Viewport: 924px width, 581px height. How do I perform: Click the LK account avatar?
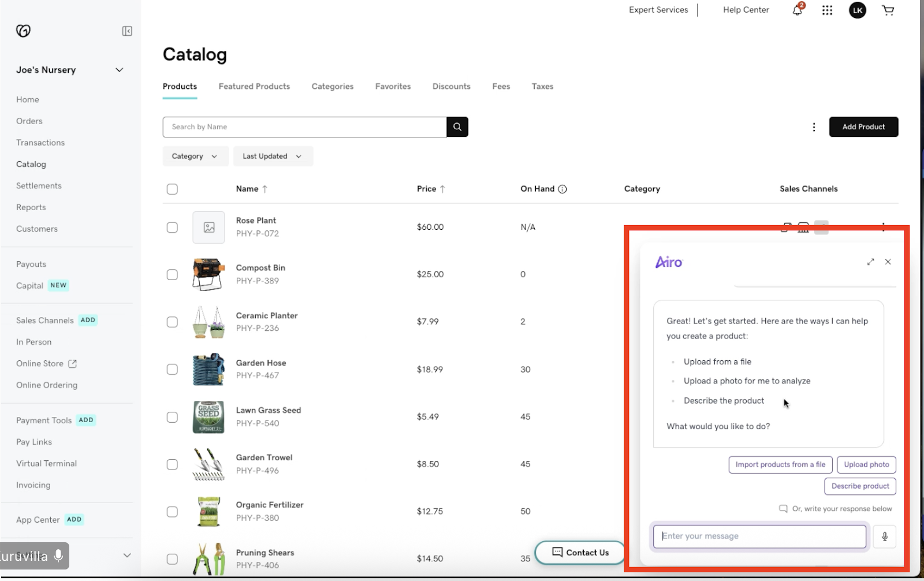point(857,10)
